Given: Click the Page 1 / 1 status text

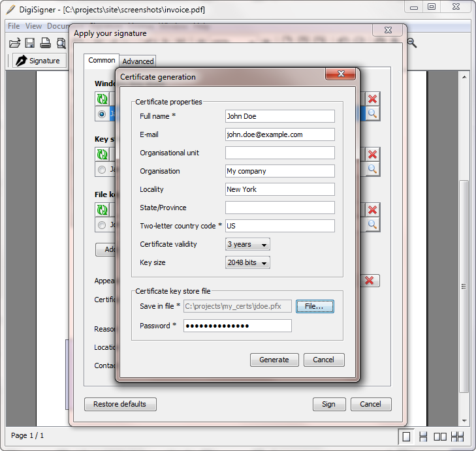Looking at the screenshot, I should (x=27, y=435).
